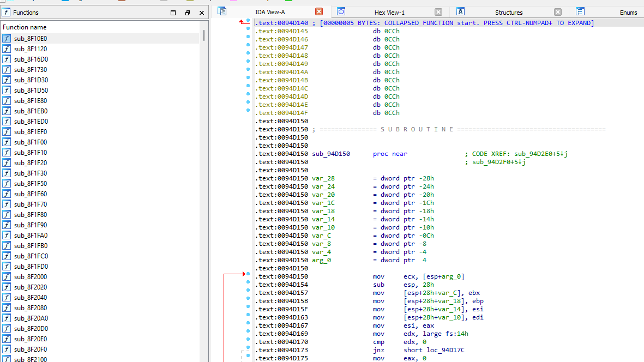The width and height of the screenshot is (644, 362).
Task: Click the Functions panel header icon
Action: point(6,13)
